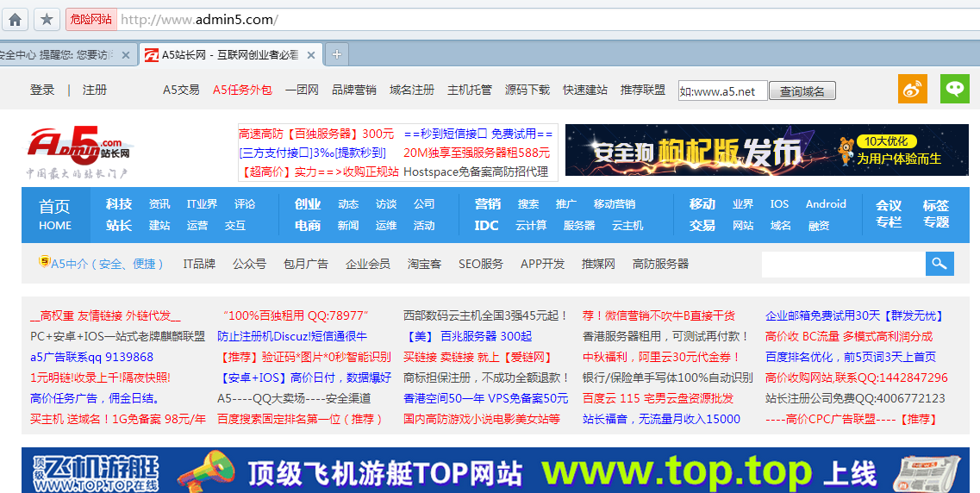
Task: Open a5广告联系qq 9139868 link
Action: pyautogui.click(x=92, y=357)
